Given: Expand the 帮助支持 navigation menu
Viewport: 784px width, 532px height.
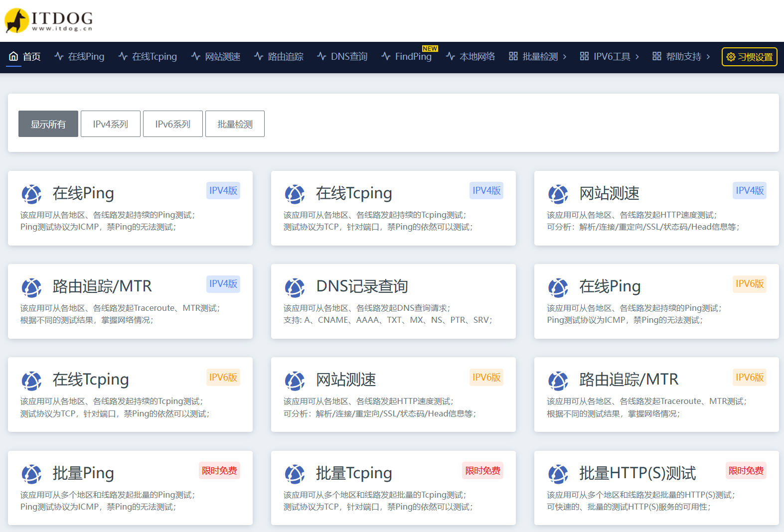Looking at the screenshot, I should click(681, 57).
